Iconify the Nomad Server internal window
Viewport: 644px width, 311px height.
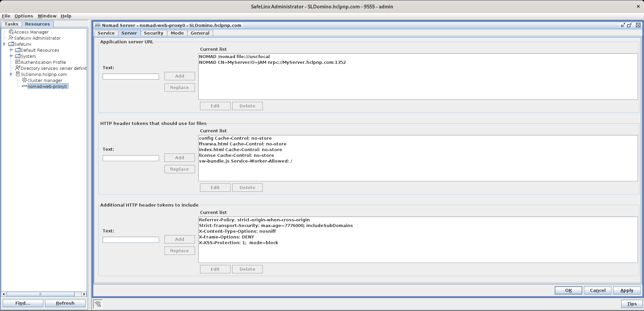click(623, 25)
